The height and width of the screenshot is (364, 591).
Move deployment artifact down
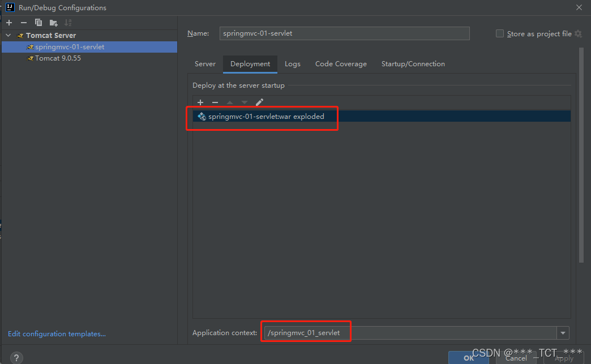coord(245,102)
